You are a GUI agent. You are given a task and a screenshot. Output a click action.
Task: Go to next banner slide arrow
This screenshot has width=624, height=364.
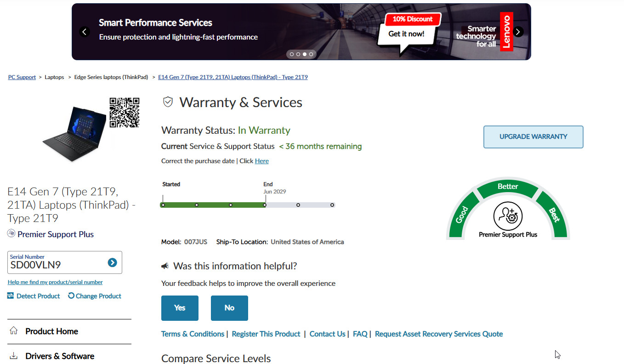click(x=518, y=32)
